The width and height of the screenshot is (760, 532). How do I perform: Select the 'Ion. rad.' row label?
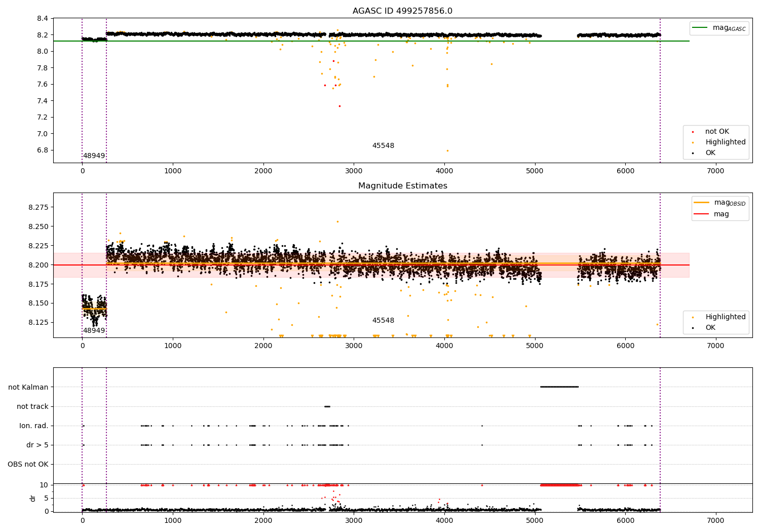34,426
